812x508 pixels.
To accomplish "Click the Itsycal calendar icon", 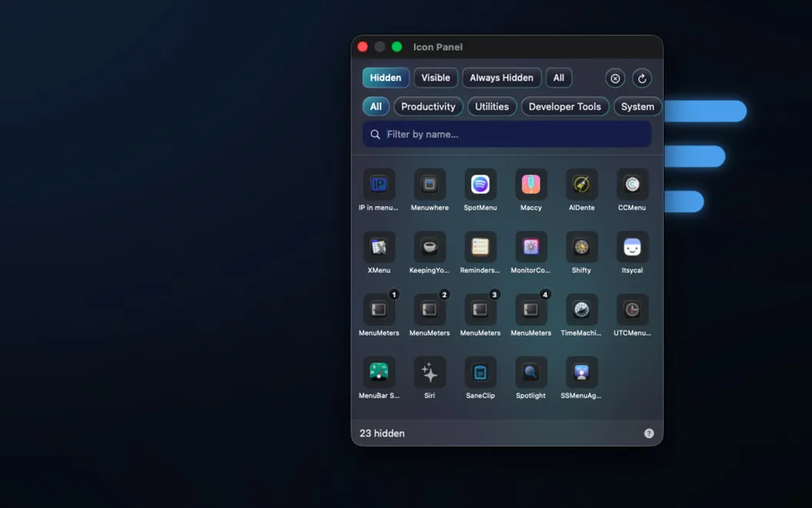I will [632, 247].
